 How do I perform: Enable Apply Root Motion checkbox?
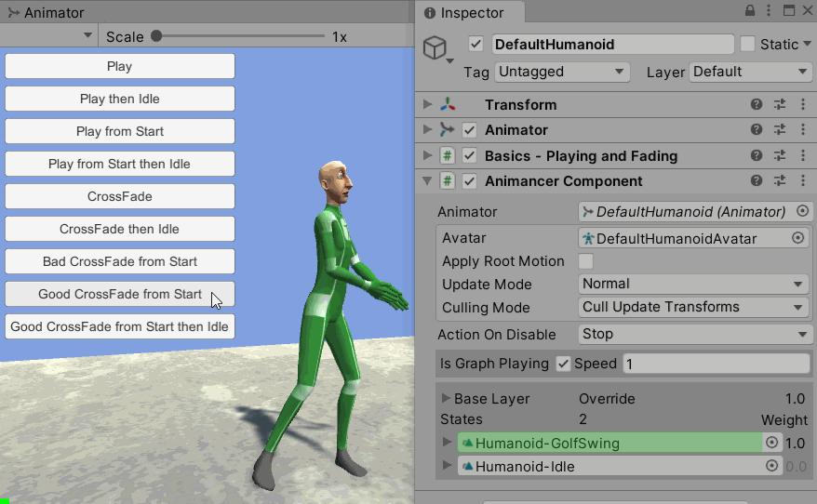586,261
